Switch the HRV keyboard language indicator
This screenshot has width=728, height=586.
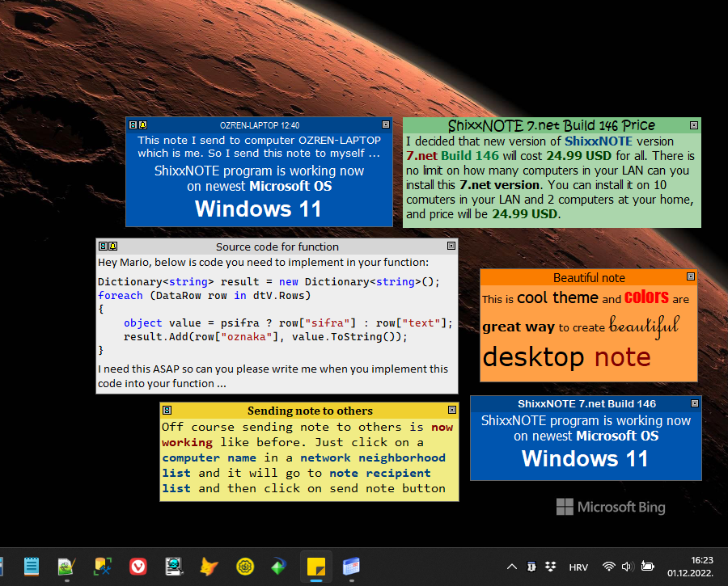tap(578, 567)
